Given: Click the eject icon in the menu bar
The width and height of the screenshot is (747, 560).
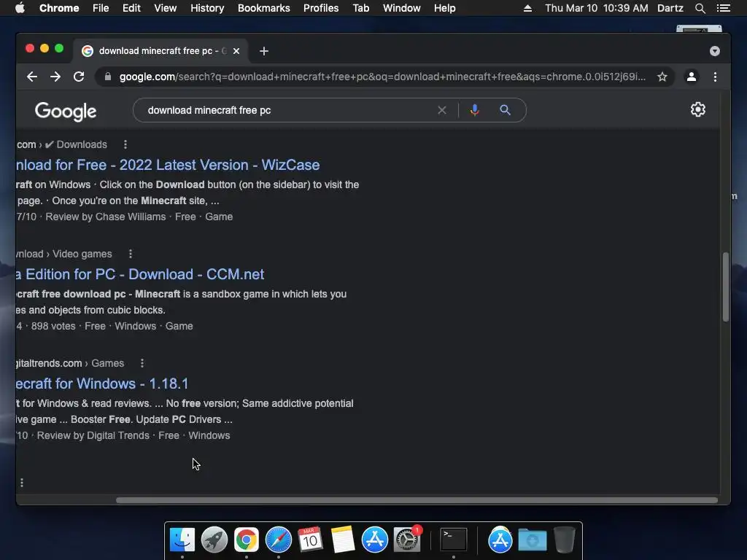Looking at the screenshot, I should click(x=527, y=8).
